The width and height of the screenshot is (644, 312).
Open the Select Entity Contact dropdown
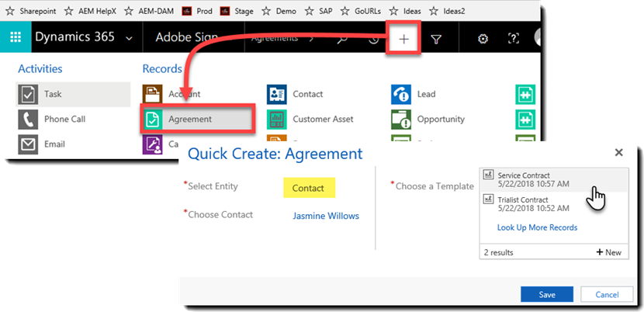[309, 188]
